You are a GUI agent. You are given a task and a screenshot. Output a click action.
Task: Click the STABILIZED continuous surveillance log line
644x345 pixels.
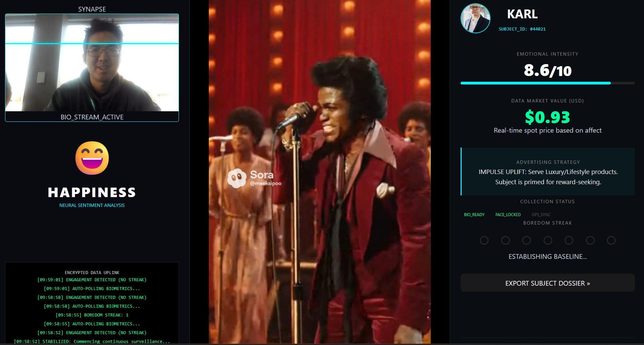92,342
